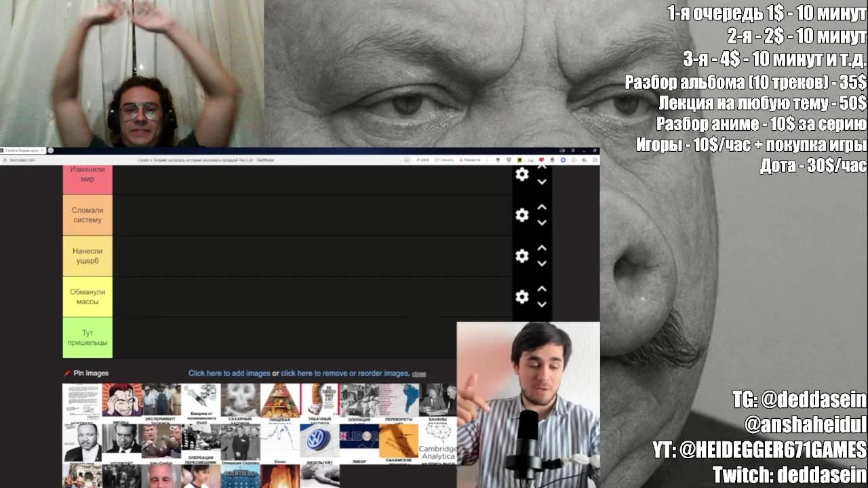This screenshot has width=868, height=488.
Task: Open settings gear for Сломали систему row
Action: 521,215
